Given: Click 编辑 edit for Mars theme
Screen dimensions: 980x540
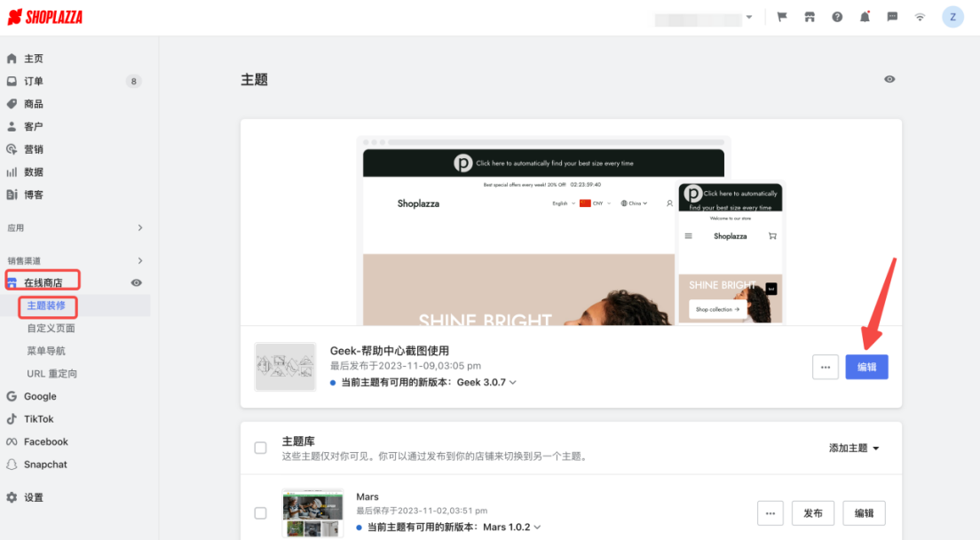Looking at the screenshot, I should 864,513.
